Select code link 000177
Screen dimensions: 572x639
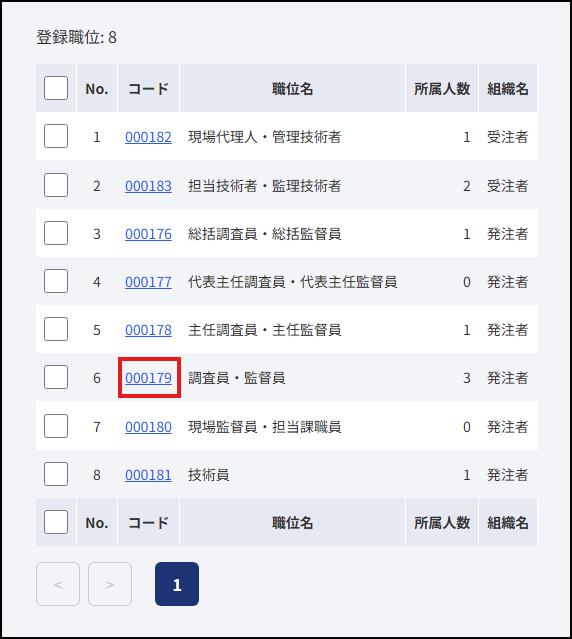coord(148,282)
